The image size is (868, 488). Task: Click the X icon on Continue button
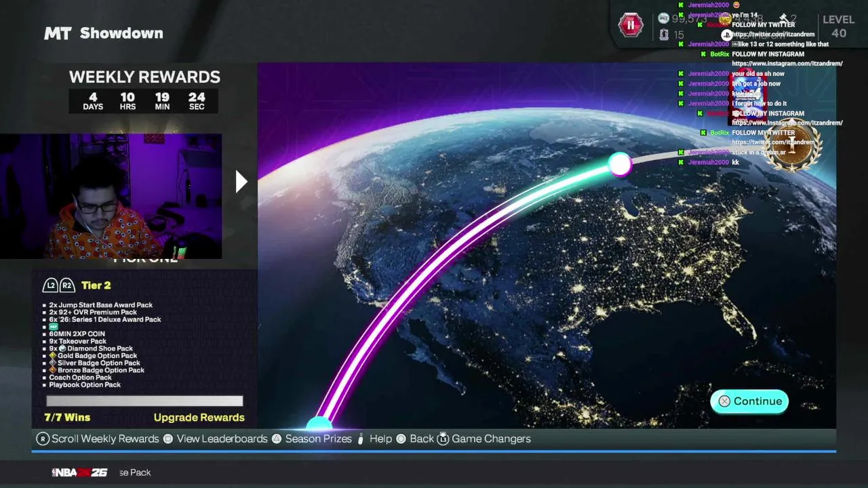point(724,401)
